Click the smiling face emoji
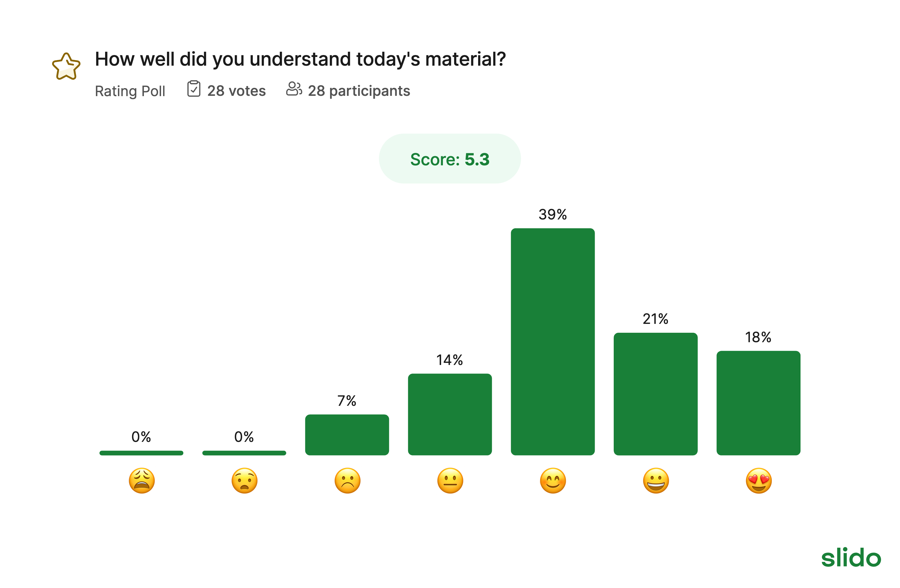Image resolution: width=900 pixels, height=588 pixels. [553, 481]
